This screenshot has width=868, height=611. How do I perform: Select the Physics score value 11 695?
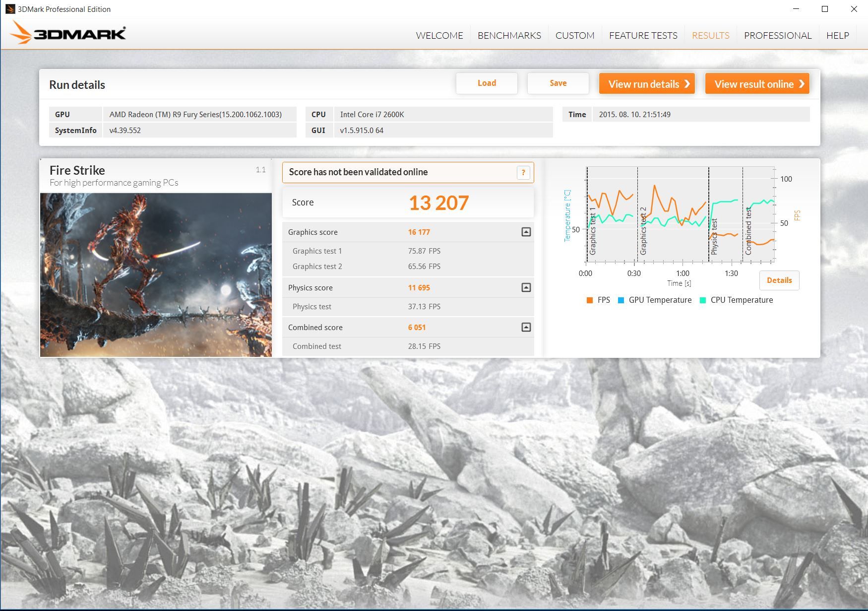(x=419, y=288)
